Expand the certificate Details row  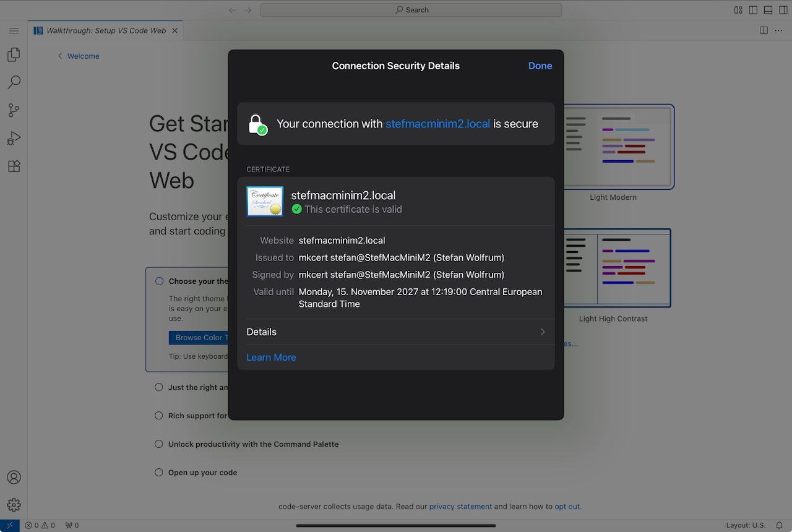coord(396,332)
